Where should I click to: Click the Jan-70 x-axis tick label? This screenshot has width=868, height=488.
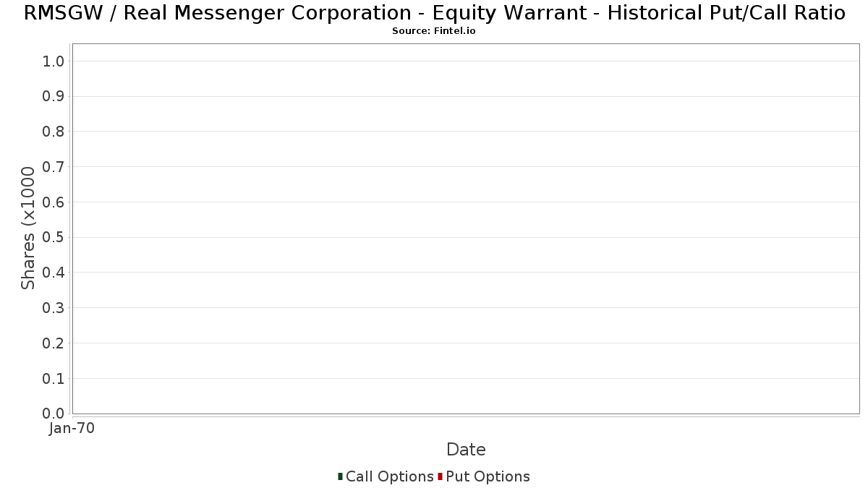[72, 429]
